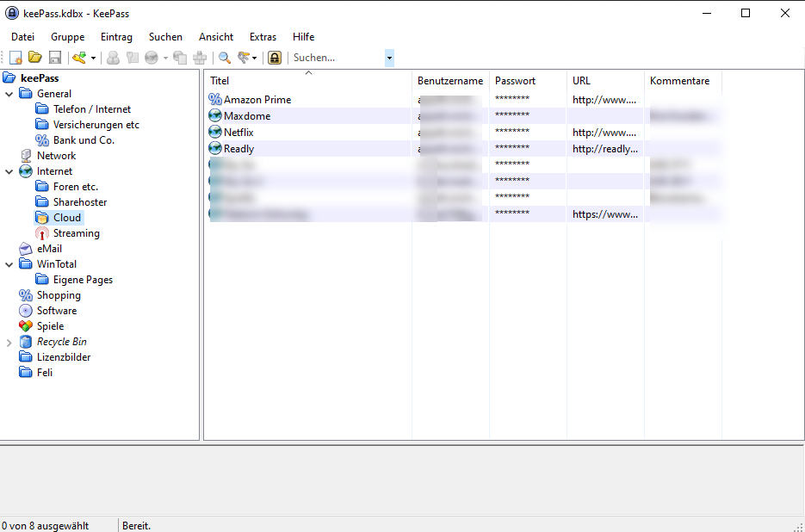Click the Open database folder icon
This screenshot has width=805, height=532.
tap(35, 58)
